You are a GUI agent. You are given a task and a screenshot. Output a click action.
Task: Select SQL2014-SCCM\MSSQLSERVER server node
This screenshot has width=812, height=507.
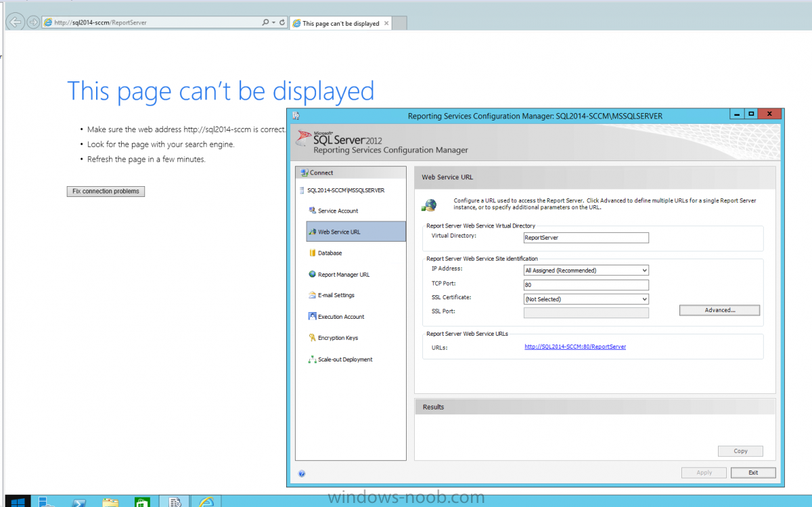[345, 190]
